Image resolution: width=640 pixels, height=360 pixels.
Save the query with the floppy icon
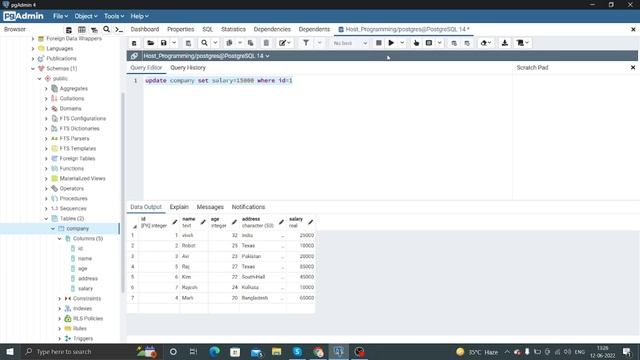coord(164,43)
